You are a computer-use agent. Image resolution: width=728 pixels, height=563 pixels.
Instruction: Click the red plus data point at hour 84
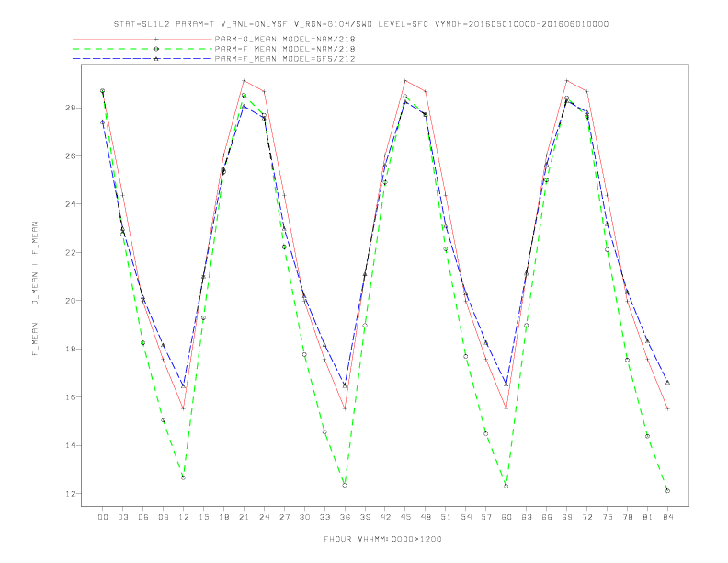(667, 408)
